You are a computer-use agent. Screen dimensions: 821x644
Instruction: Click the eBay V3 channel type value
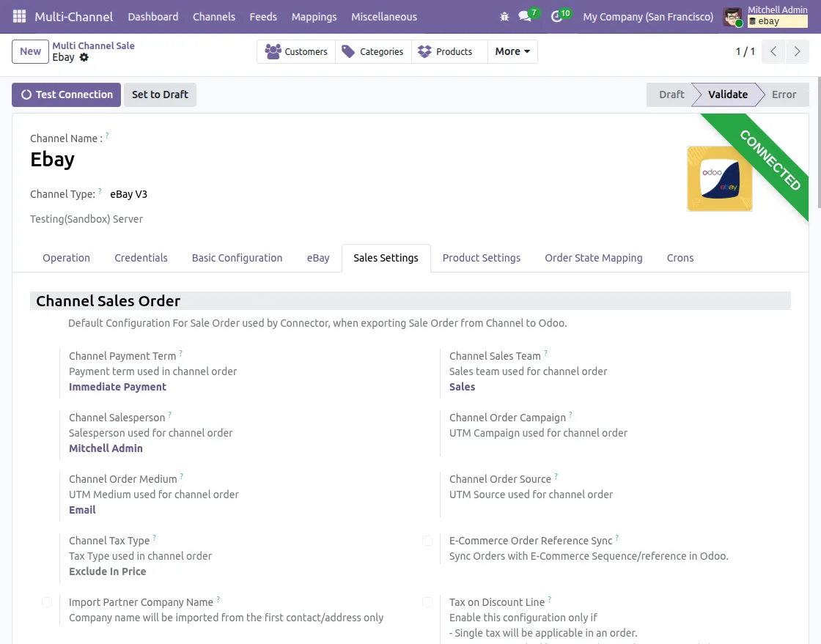click(128, 195)
